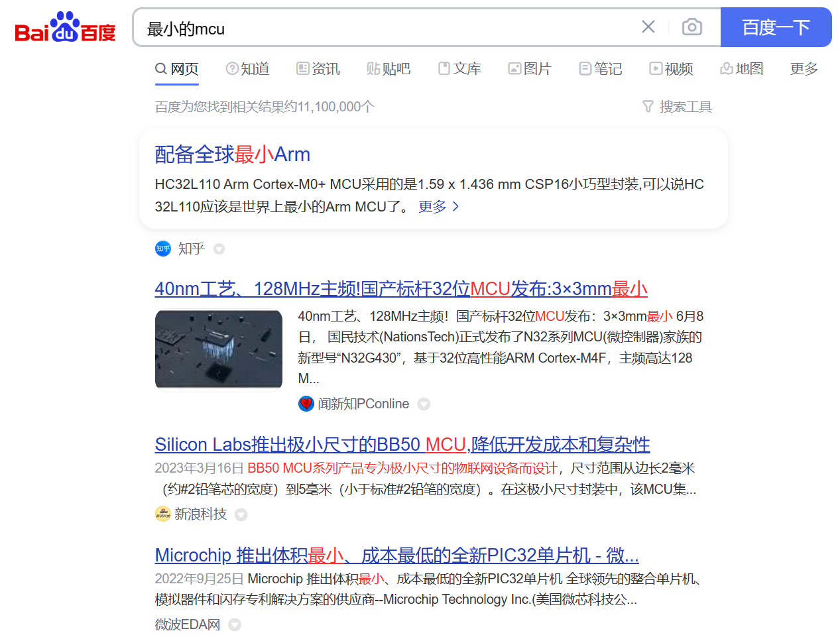Viewport: 840px width, 637px height.
Task: Switch to the 资讯 tab
Action: coord(318,69)
